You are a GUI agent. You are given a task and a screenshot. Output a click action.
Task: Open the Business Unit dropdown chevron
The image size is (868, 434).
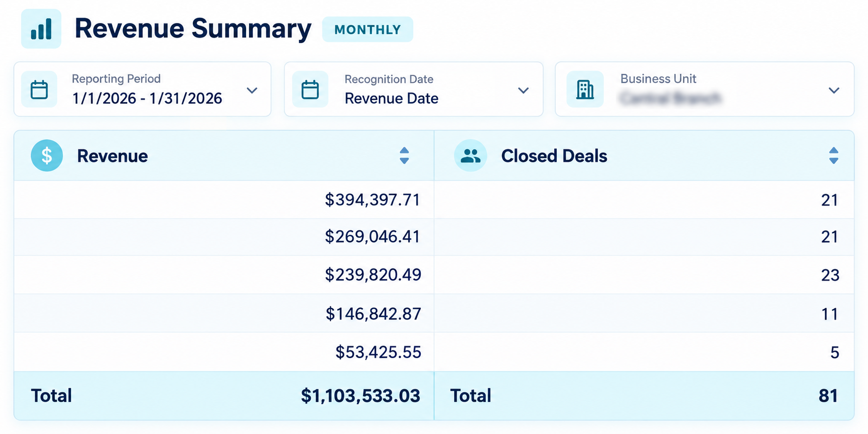coord(834,90)
